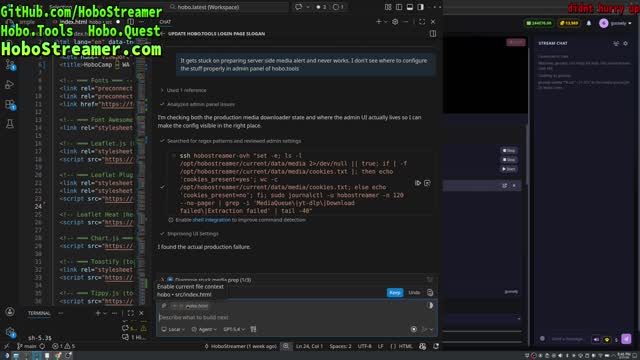
Task: Switch to the index.html editor tab
Action: 73,22
